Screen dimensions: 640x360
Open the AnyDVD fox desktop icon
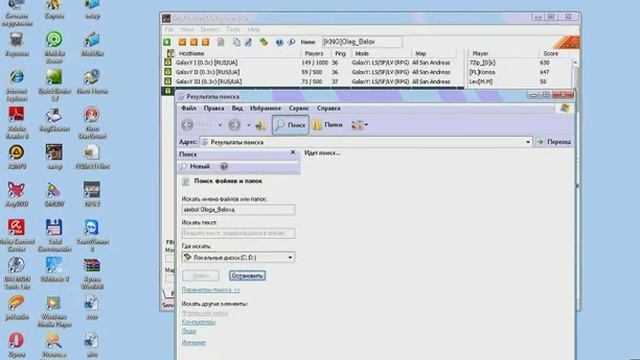coord(16,194)
